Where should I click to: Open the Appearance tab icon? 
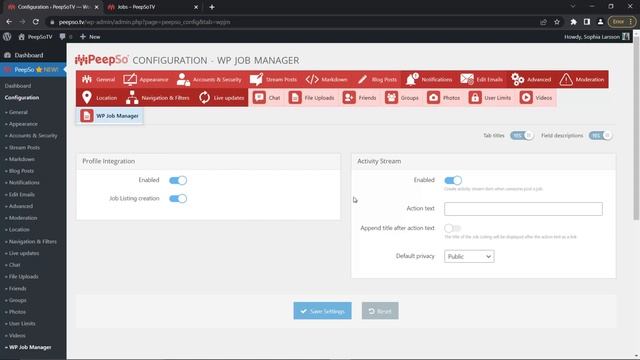coord(130,79)
